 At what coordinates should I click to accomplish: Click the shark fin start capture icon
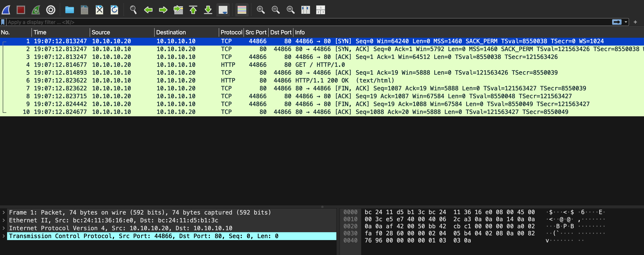[6, 10]
